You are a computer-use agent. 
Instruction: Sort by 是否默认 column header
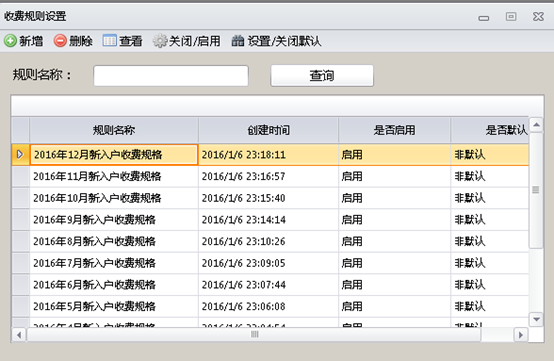point(490,130)
